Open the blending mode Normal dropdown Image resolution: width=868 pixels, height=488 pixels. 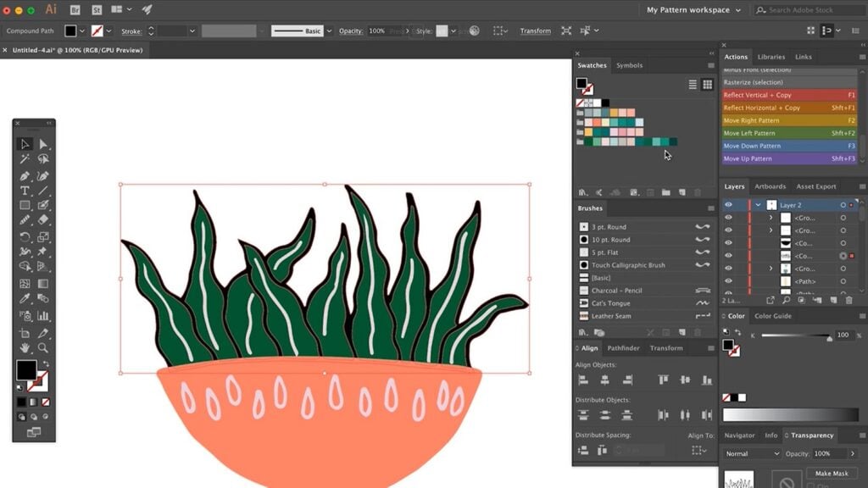(752, 453)
